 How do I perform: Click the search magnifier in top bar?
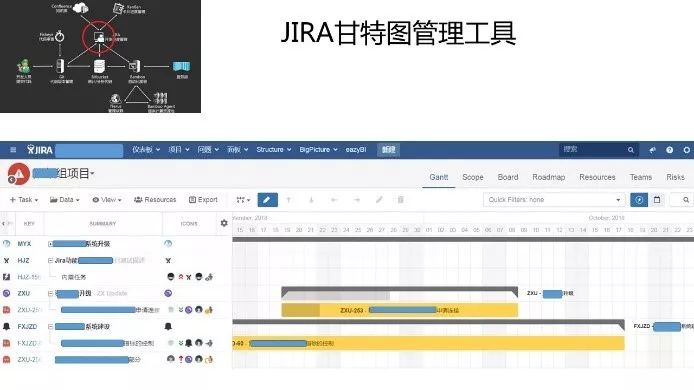point(631,150)
